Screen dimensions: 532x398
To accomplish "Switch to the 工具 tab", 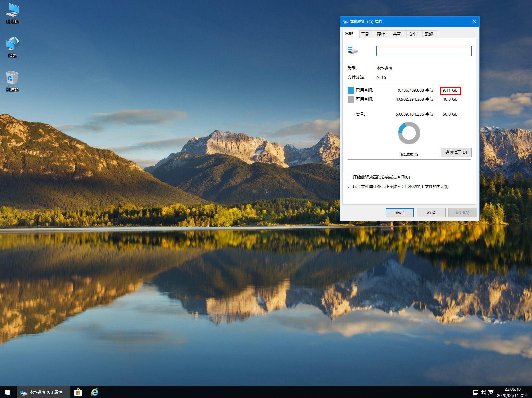I will coord(365,34).
